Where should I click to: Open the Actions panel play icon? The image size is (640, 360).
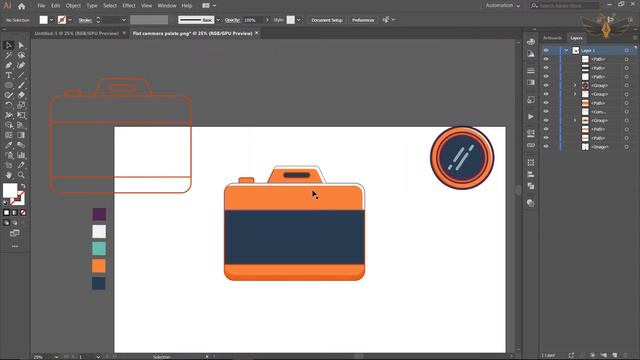[x=531, y=117]
